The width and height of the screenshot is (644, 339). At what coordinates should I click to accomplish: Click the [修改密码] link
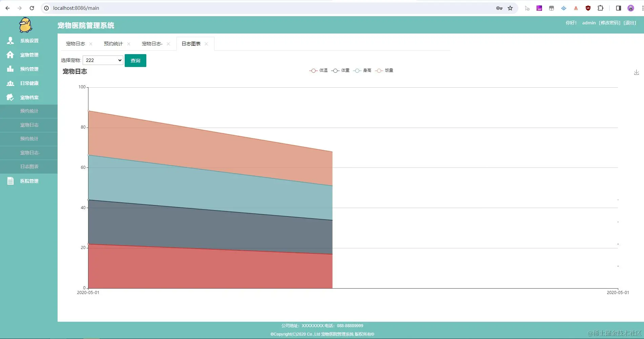pos(609,23)
